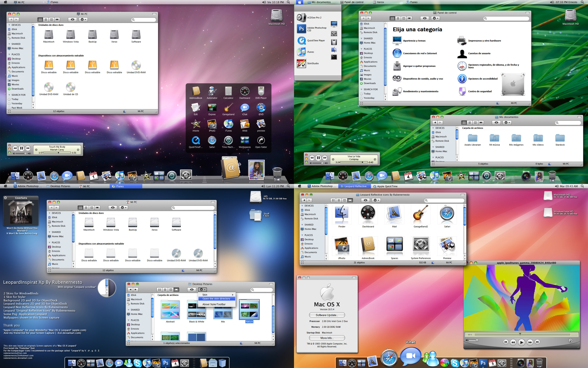
Task: Open the BackUp drive in top-left Mi PC
Action: coord(92,35)
